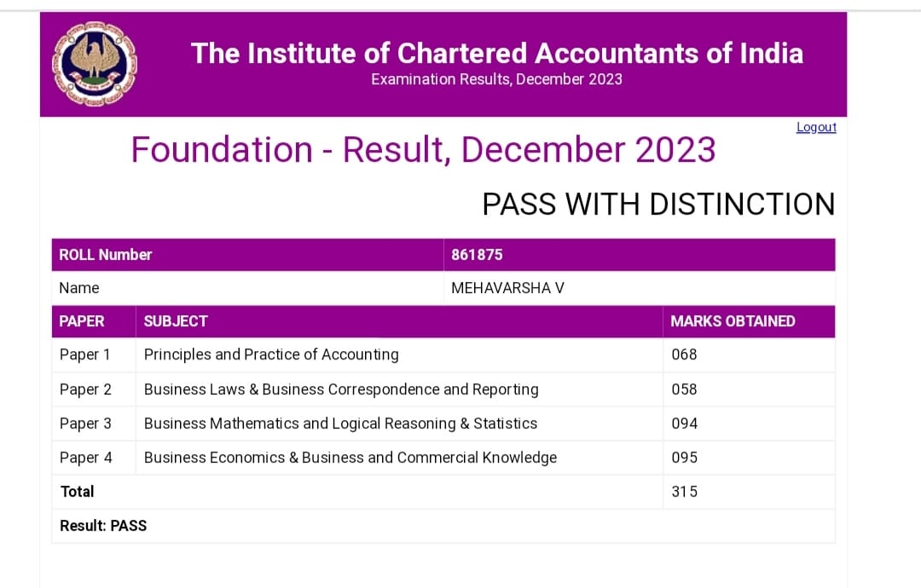Click the name MEHAVARSHA V
This screenshot has width=921, height=588.
[x=507, y=288]
